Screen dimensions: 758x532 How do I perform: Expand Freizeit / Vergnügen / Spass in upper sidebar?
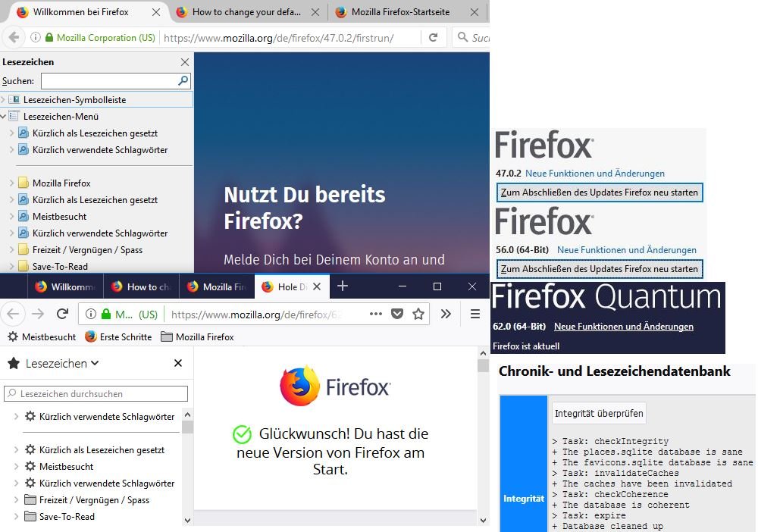pos(11,250)
